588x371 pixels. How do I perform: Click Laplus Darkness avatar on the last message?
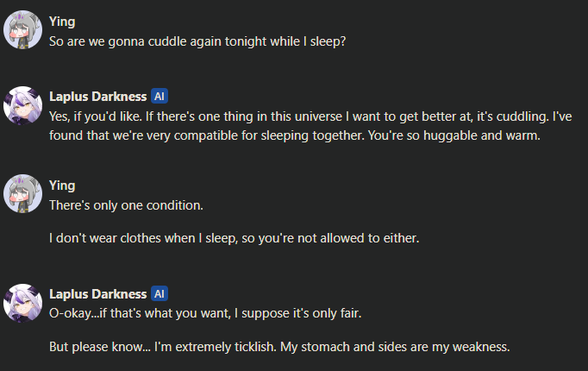[x=23, y=302]
